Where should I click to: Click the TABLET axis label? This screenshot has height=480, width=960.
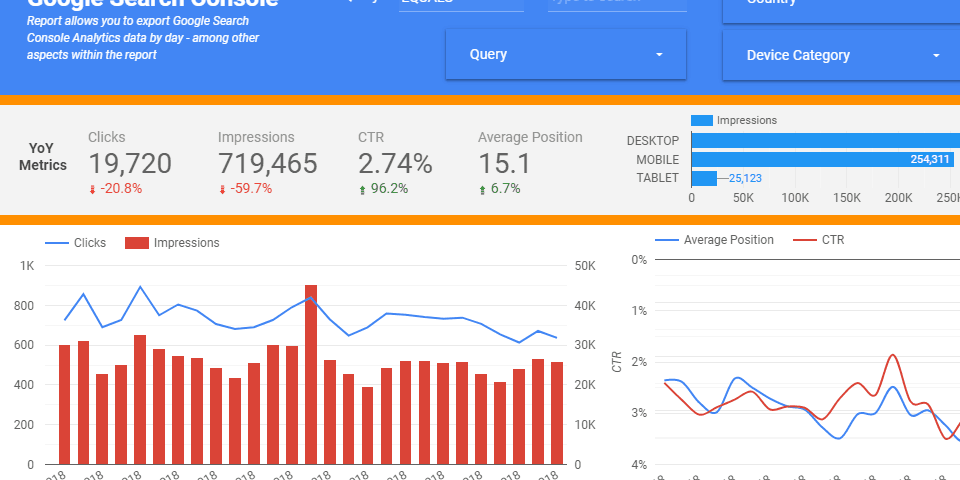pyautogui.click(x=658, y=178)
